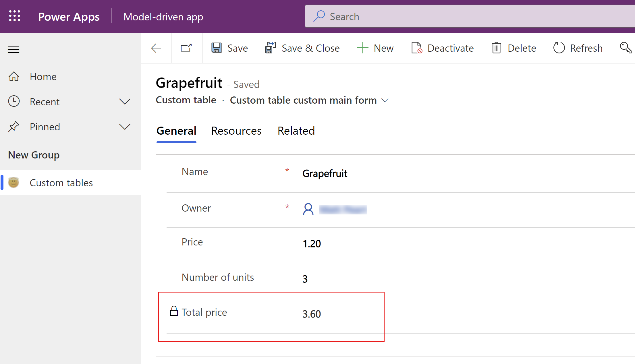Click the Name input field
Screen dimensions: 635x364
coord(325,173)
